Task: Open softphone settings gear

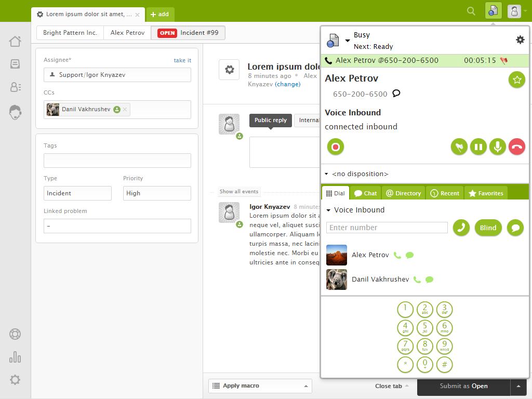Action: point(520,40)
